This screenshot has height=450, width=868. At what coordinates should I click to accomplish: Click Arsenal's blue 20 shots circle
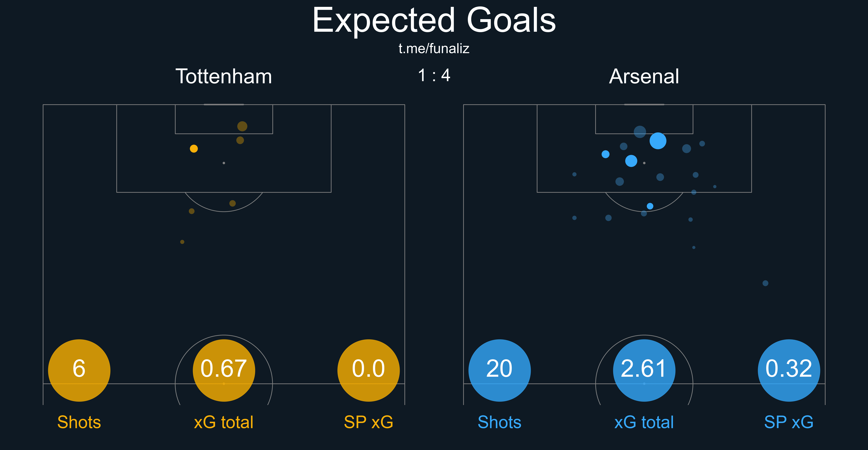coord(499,370)
